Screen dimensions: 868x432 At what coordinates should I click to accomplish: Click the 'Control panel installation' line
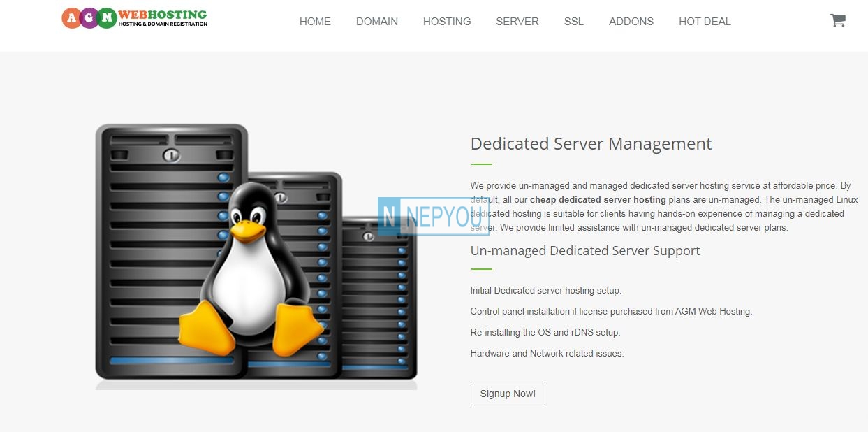(x=611, y=312)
